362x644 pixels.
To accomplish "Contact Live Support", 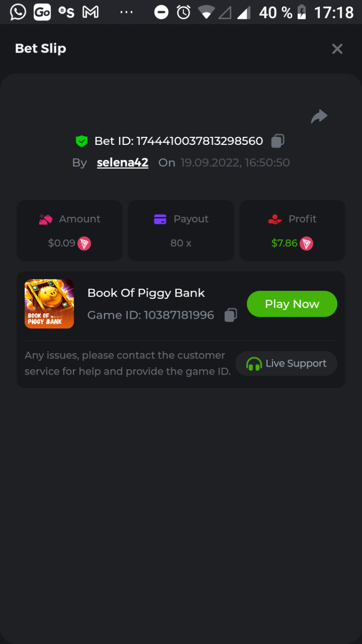I will 286,363.
